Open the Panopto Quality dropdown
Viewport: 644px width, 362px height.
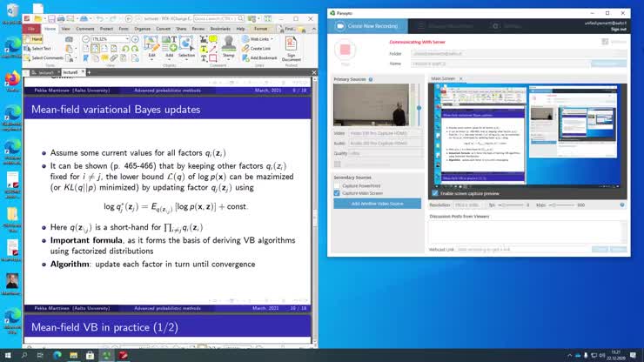385,153
